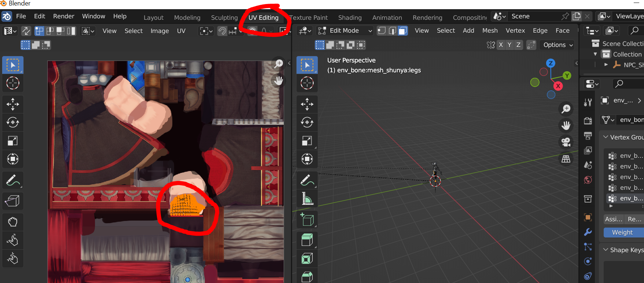Collapse the Collection tree item in the outliner

coord(595,54)
